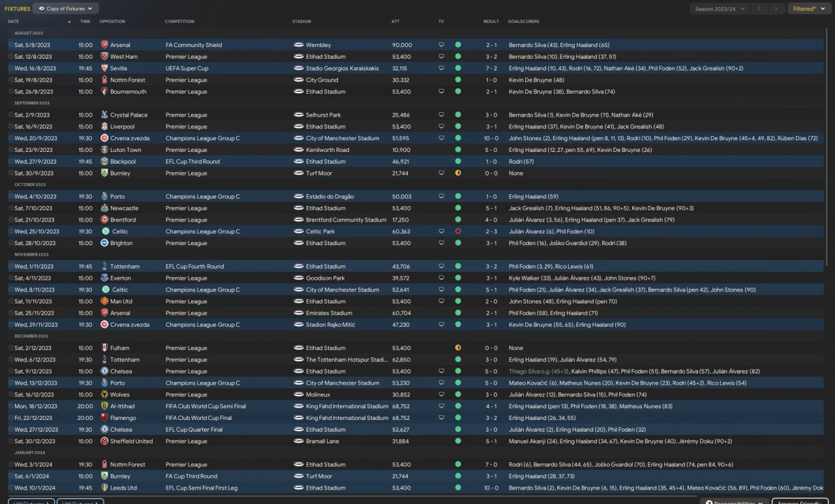Click the Brentford Community Stadium text
Viewport: 835px width, 504px height.
346,220
